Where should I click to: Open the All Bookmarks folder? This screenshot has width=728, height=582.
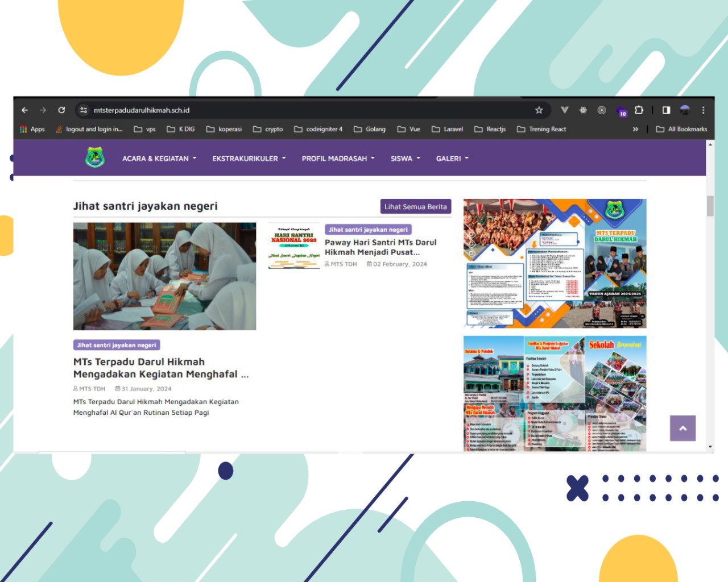pyautogui.click(x=681, y=129)
